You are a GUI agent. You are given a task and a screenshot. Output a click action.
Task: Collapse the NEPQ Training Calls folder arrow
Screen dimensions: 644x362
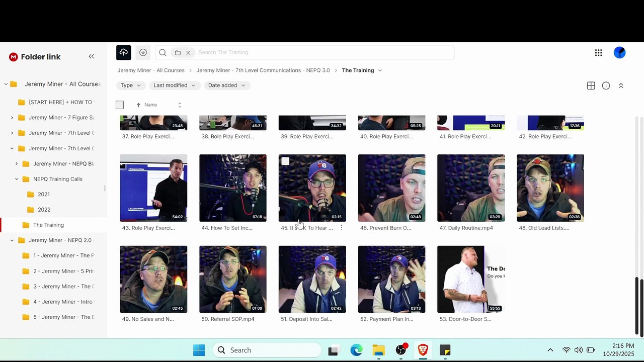click(17, 179)
